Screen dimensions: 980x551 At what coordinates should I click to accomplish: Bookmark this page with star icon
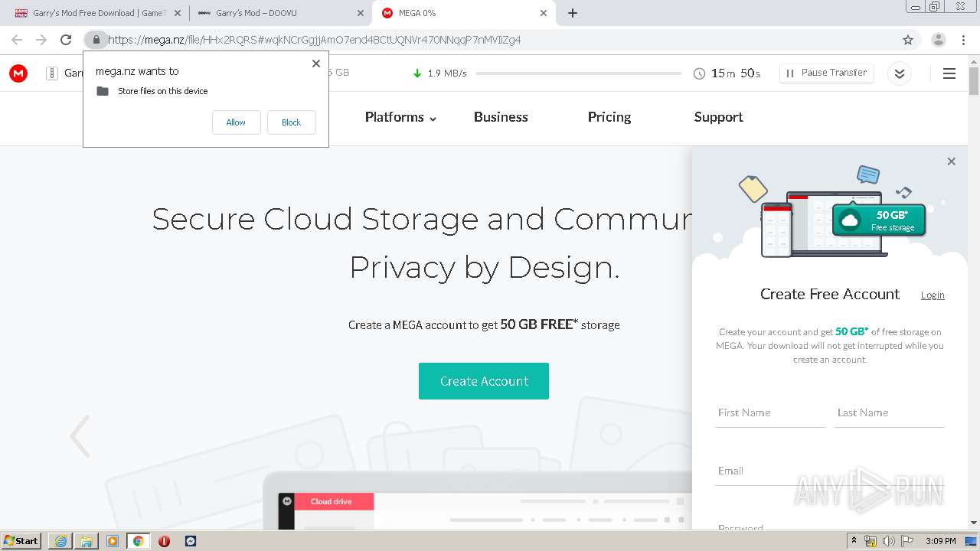coord(908,40)
